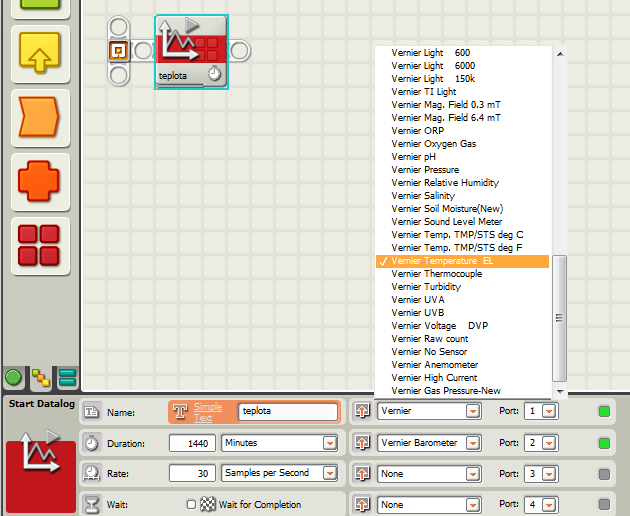This screenshot has height=516, width=630.
Task: Click the scroll up arrow of sensor list
Action: (x=560, y=54)
